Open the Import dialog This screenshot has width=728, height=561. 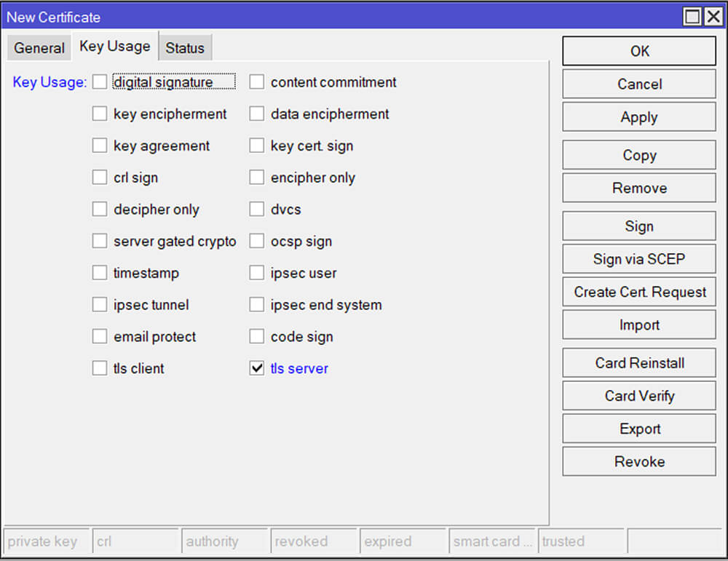639,325
